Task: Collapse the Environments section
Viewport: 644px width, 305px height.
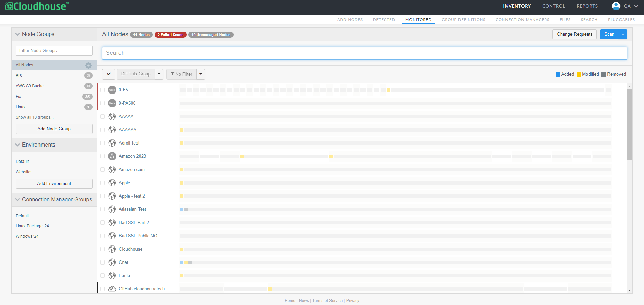Action: tap(18, 145)
